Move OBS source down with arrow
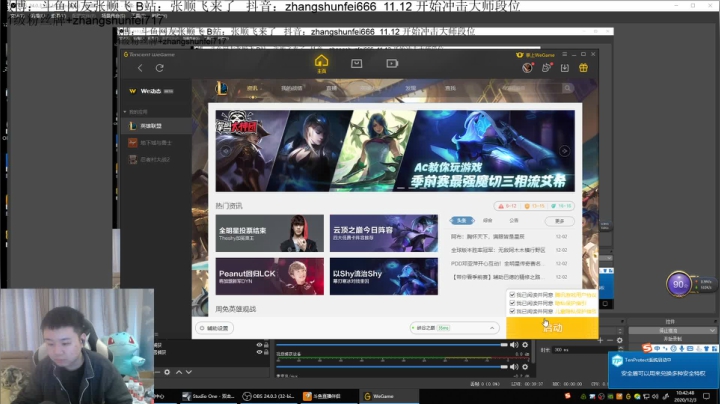Viewport: 720px width, 404px height. [x=189, y=372]
